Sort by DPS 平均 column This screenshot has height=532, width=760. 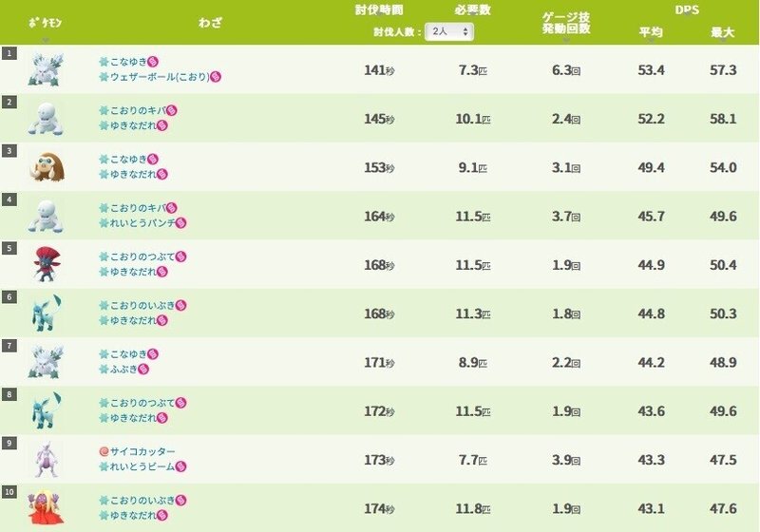tap(651, 32)
